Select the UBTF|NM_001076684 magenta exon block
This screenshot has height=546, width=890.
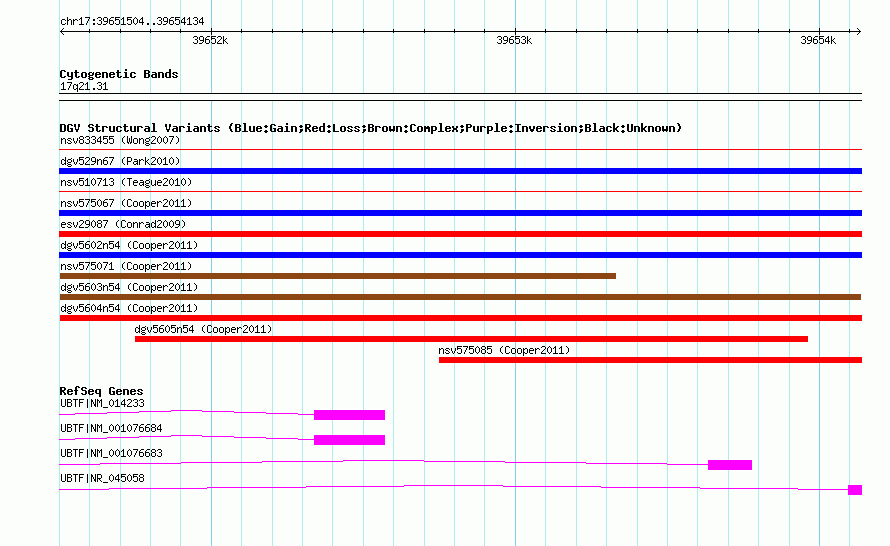350,440
